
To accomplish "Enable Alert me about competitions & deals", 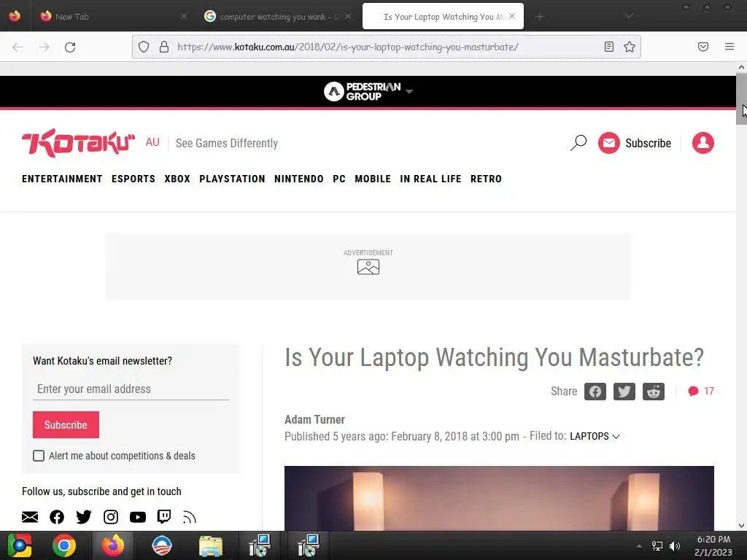I will [x=39, y=456].
